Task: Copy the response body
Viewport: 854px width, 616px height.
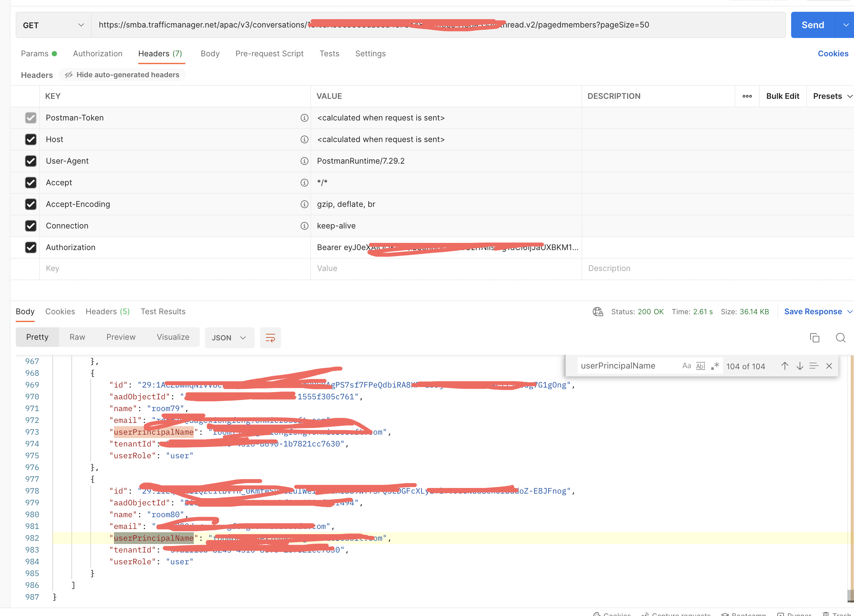Action: [814, 337]
